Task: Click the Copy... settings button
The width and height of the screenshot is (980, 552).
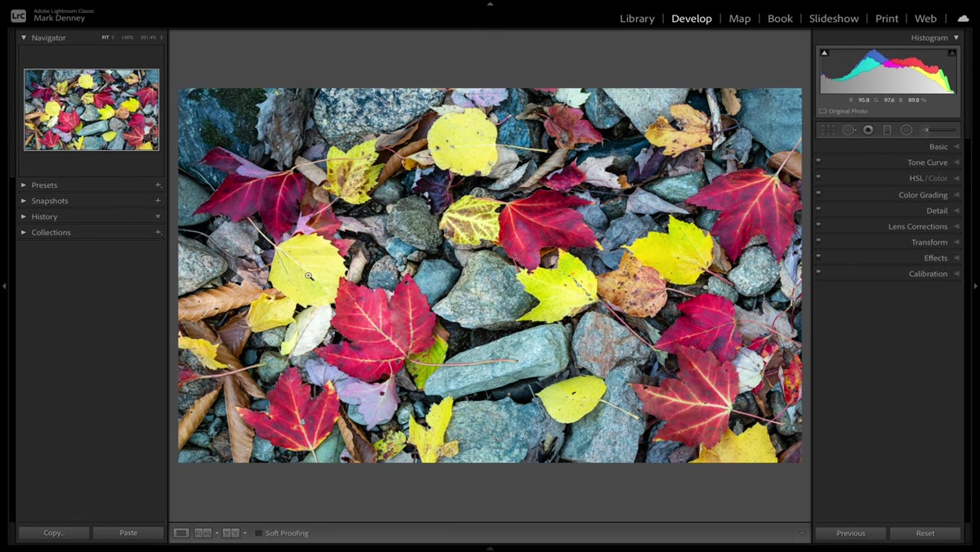Action: 54,532
